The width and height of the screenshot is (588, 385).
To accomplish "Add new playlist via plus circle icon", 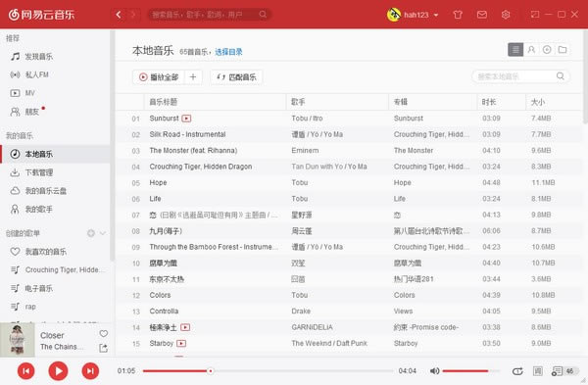I will coord(91,233).
